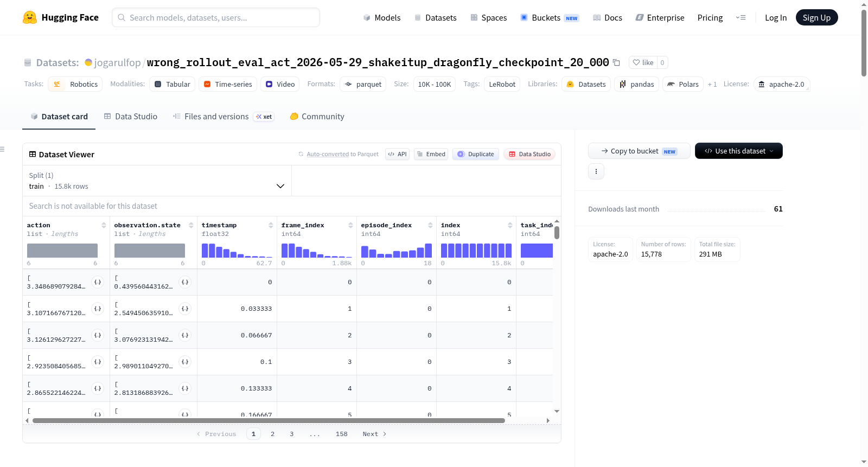
Task: Expand observation.state cell starting 2.989011049270
Action: (185, 362)
